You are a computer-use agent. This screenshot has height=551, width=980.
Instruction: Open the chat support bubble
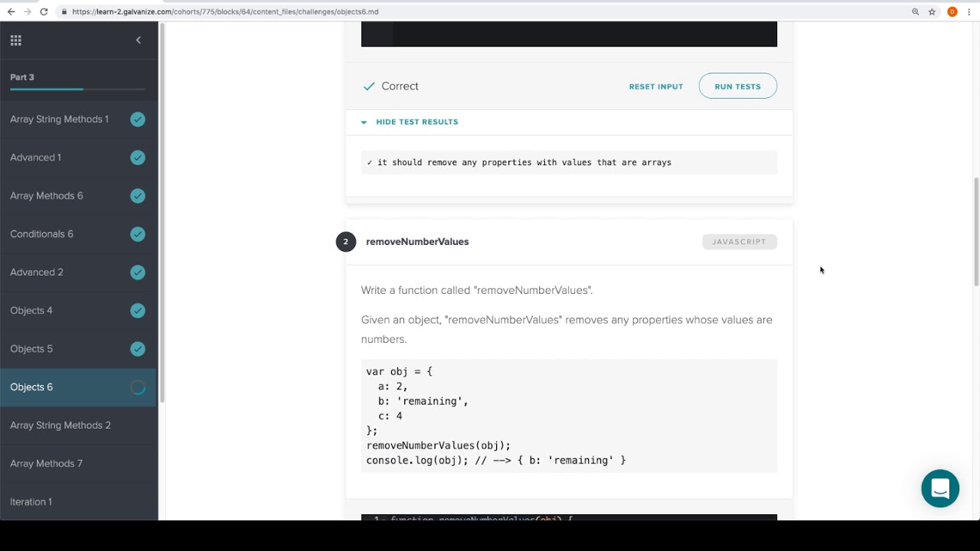pyautogui.click(x=940, y=488)
